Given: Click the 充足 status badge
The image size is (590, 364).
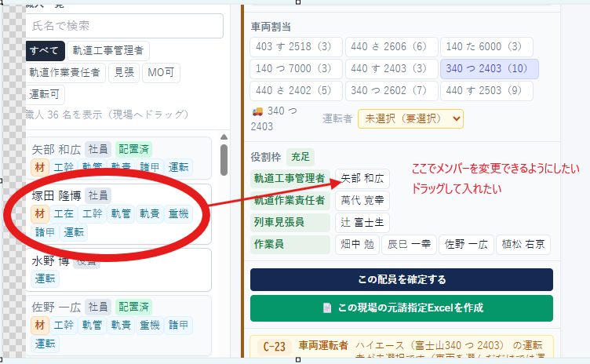Looking at the screenshot, I should click(x=300, y=157).
